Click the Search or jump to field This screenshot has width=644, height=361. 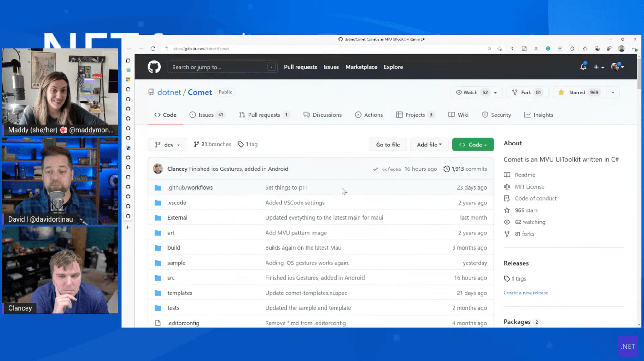coord(222,67)
